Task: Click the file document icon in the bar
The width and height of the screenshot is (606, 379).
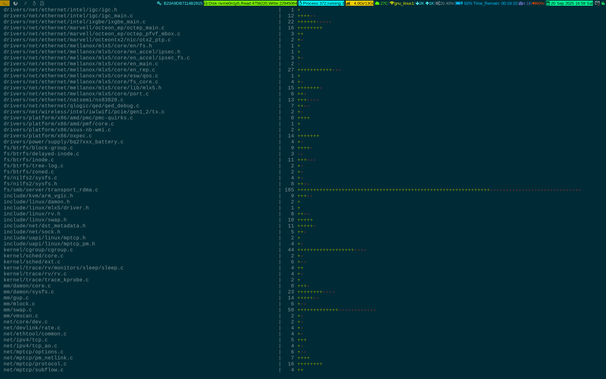Action: click(x=42, y=3)
